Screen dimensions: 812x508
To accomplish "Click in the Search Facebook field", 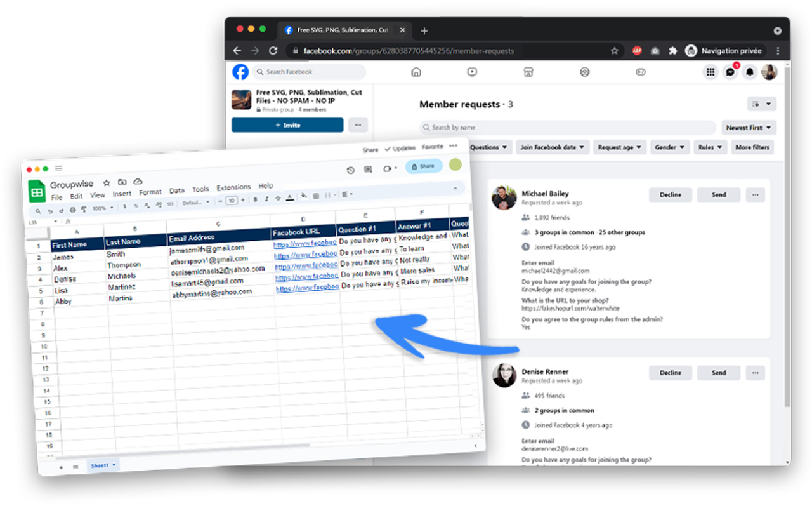I will click(309, 72).
